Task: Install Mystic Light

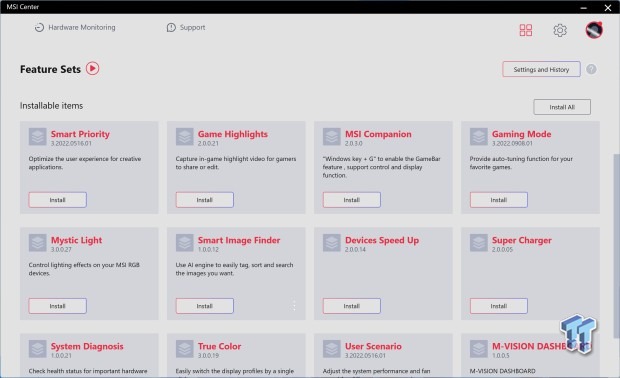Action: (x=57, y=306)
